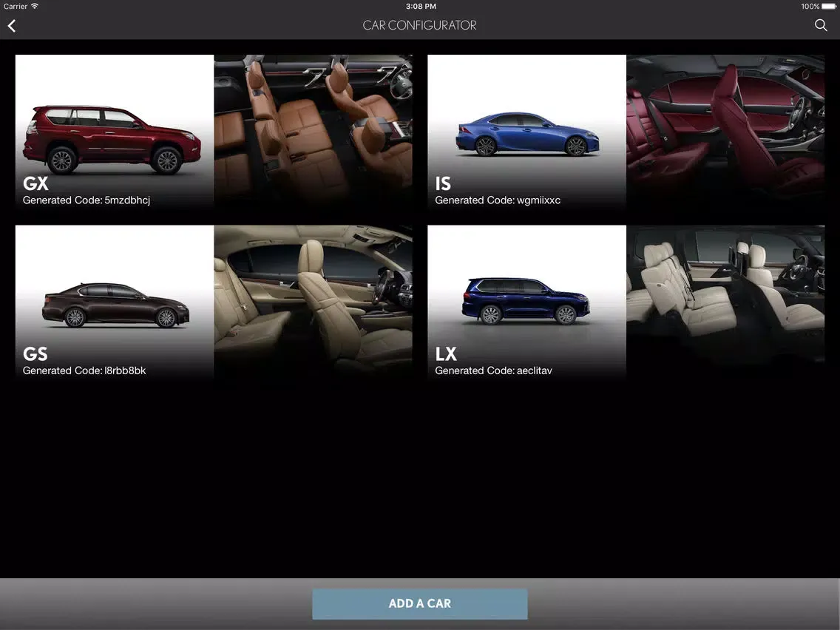Screen dimensions: 840x630
Task: Tap the battery indicator in status bar
Action: [830, 7]
